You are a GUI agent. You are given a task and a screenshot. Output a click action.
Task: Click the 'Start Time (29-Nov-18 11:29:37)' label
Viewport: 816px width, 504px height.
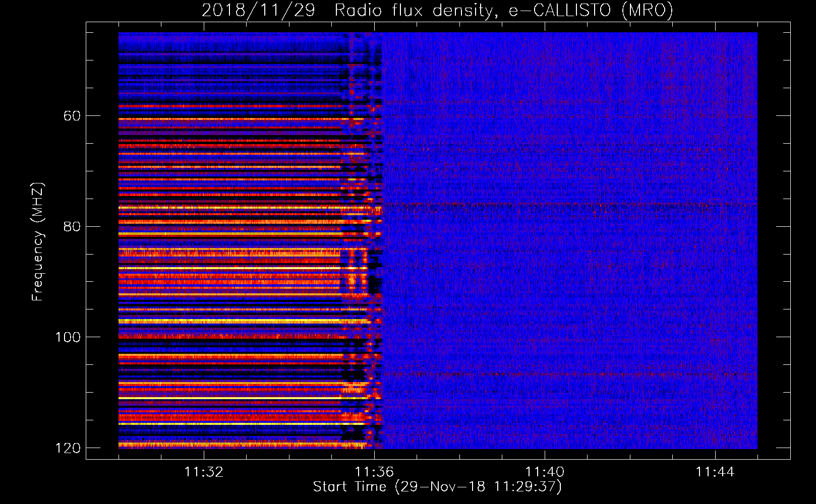coord(437,487)
